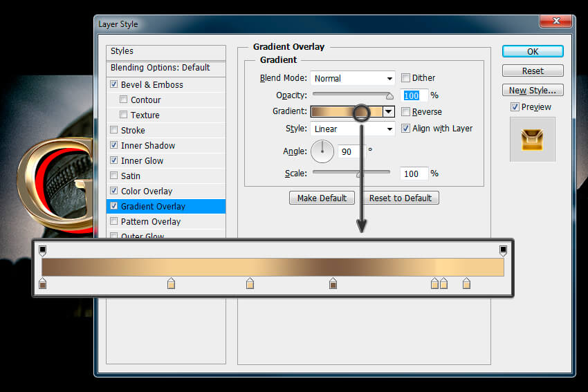Select the Texture sub-option row

point(166,115)
